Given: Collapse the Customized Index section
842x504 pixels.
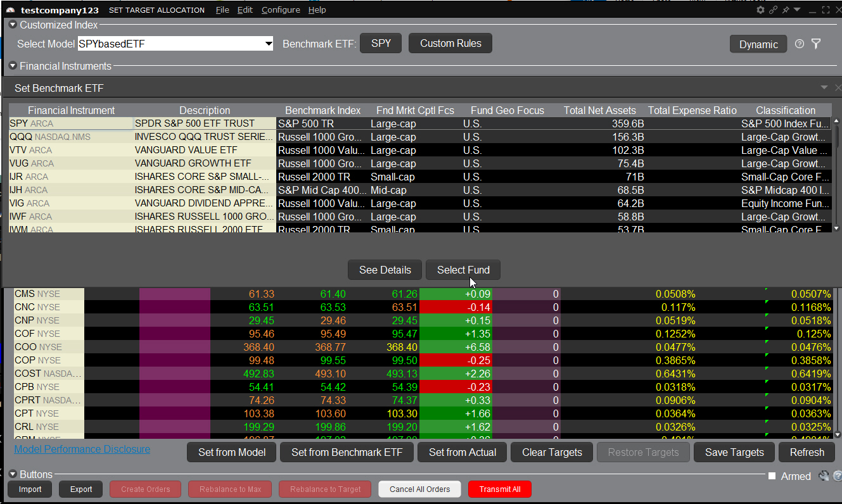Looking at the screenshot, I should 12,25.
